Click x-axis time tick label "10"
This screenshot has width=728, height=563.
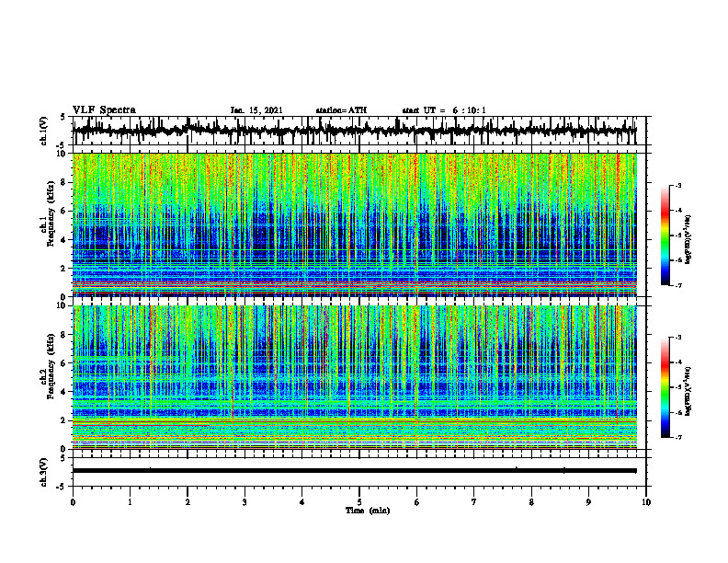point(646,502)
